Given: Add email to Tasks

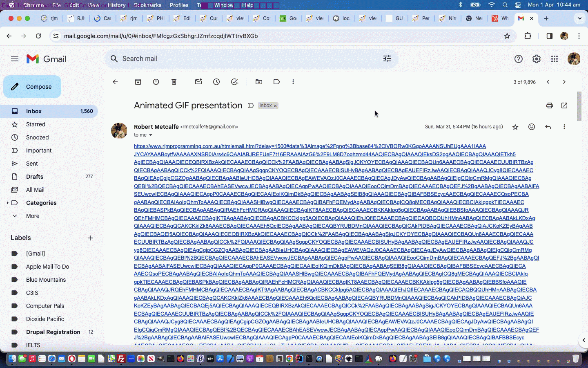Looking at the screenshot, I should pyautogui.click(x=234, y=82).
